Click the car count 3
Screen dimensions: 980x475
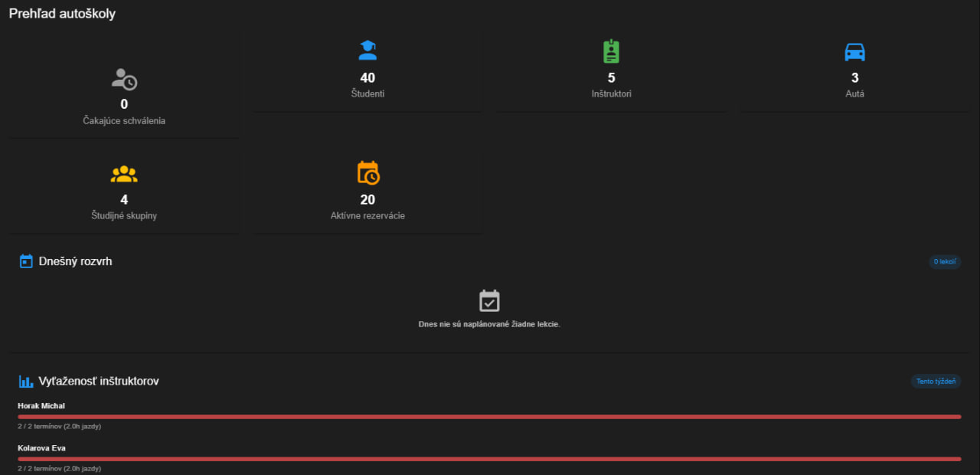[x=854, y=77]
